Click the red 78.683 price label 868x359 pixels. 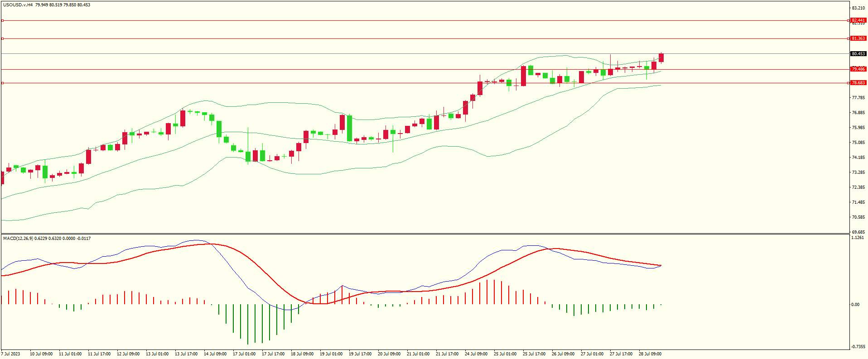858,83
